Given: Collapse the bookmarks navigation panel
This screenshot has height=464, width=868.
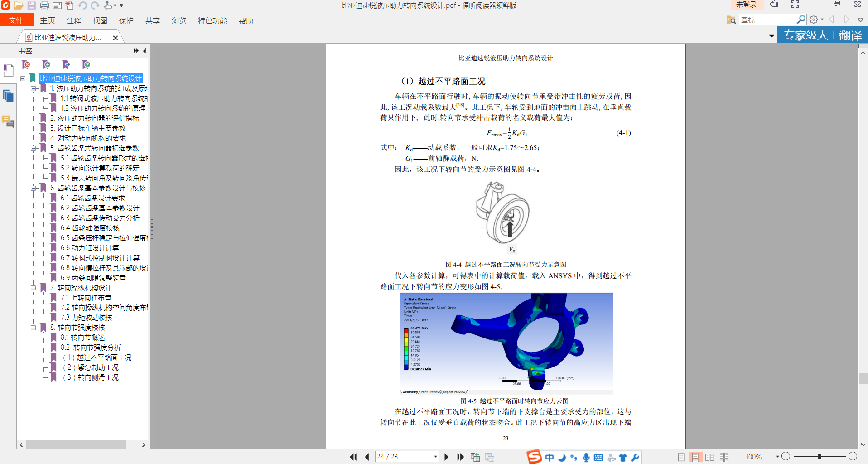Looking at the screenshot, I should pos(145,51).
